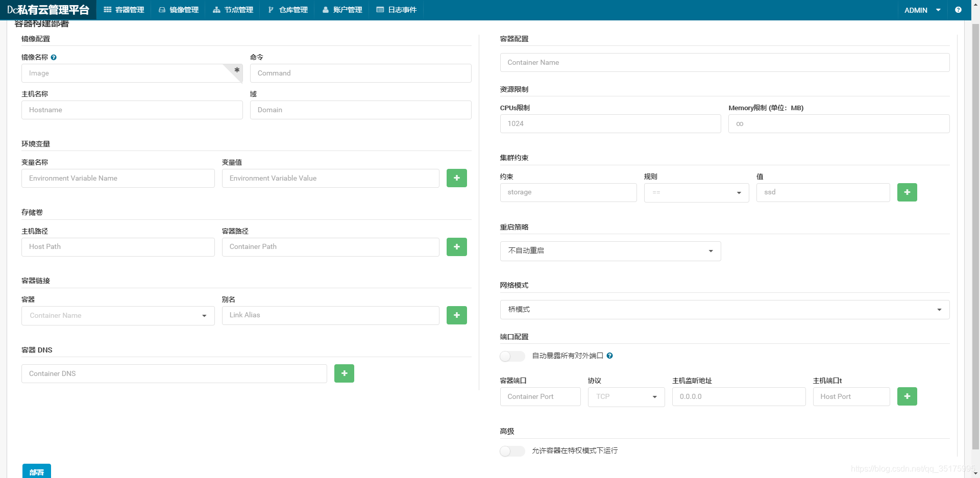Viewport: 980px width, 478px height.
Task: Click the help icon beside 镜像名称
Action: pyautogui.click(x=54, y=57)
